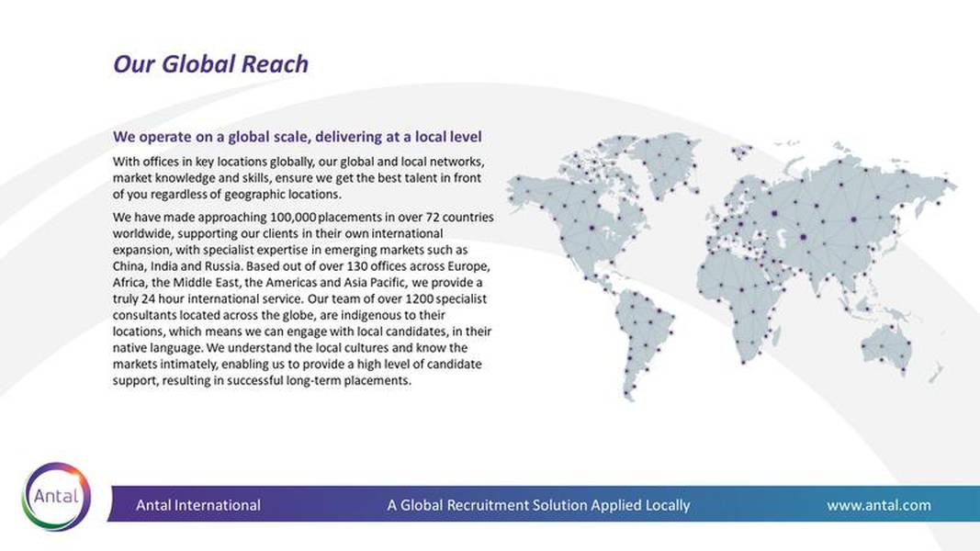Click the words 'China, India and Russia'
The width and height of the screenshot is (980, 551).
tap(176, 266)
